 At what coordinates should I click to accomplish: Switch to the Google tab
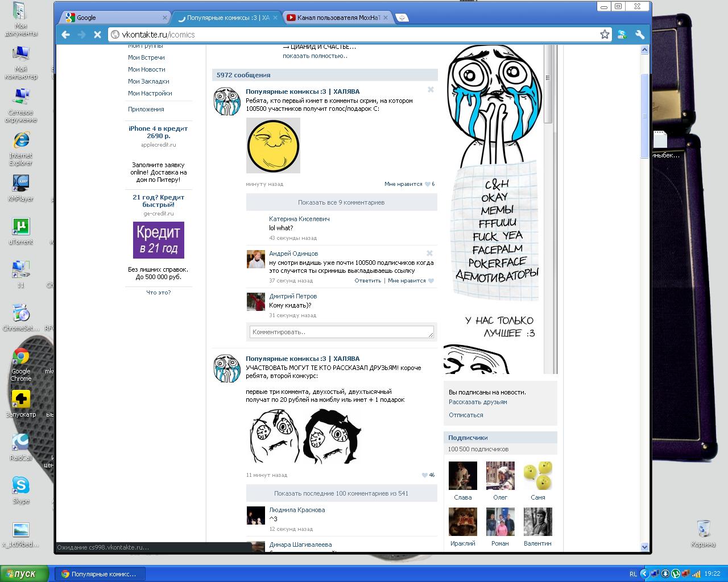(114, 18)
